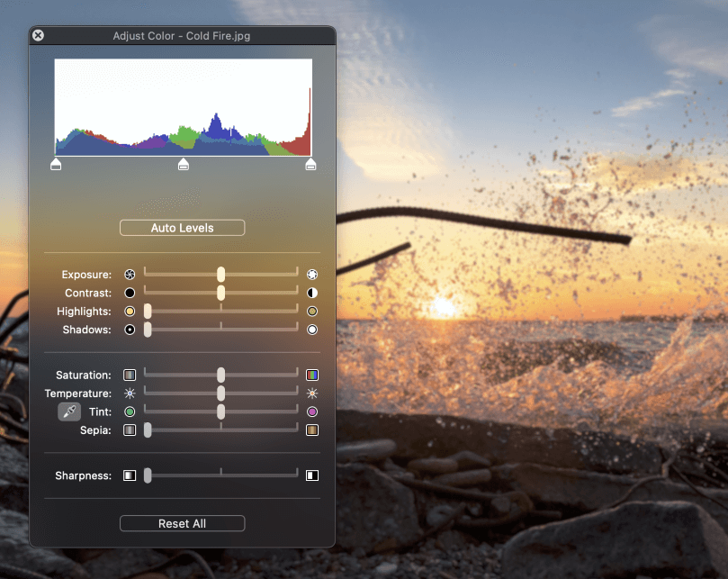Click the green tint icon
728x579 pixels.
pos(130,412)
